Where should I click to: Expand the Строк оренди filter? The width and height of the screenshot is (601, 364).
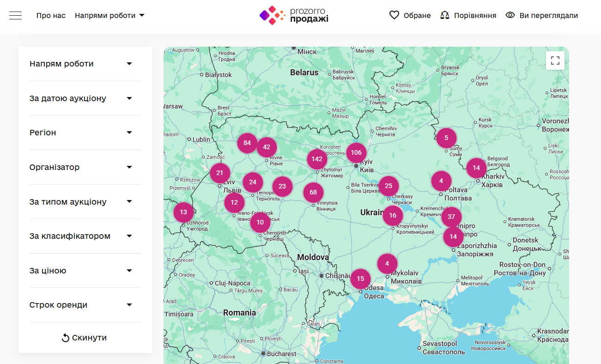point(85,305)
